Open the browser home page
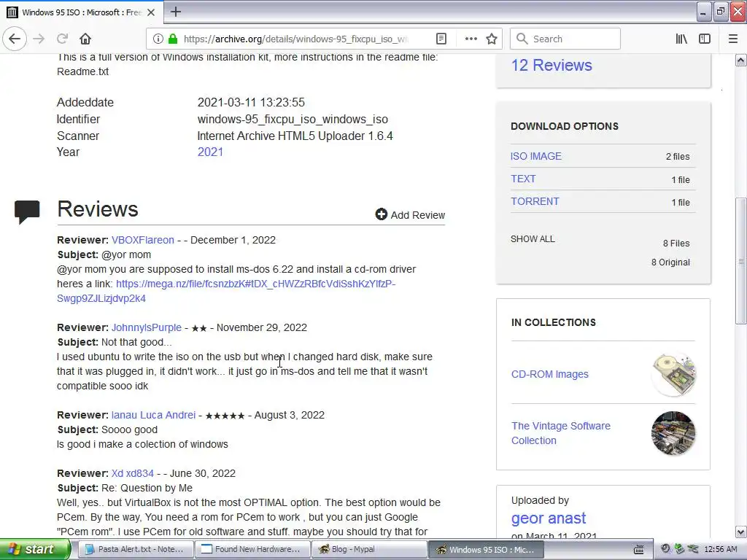747x560 pixels. coord(85,39)
